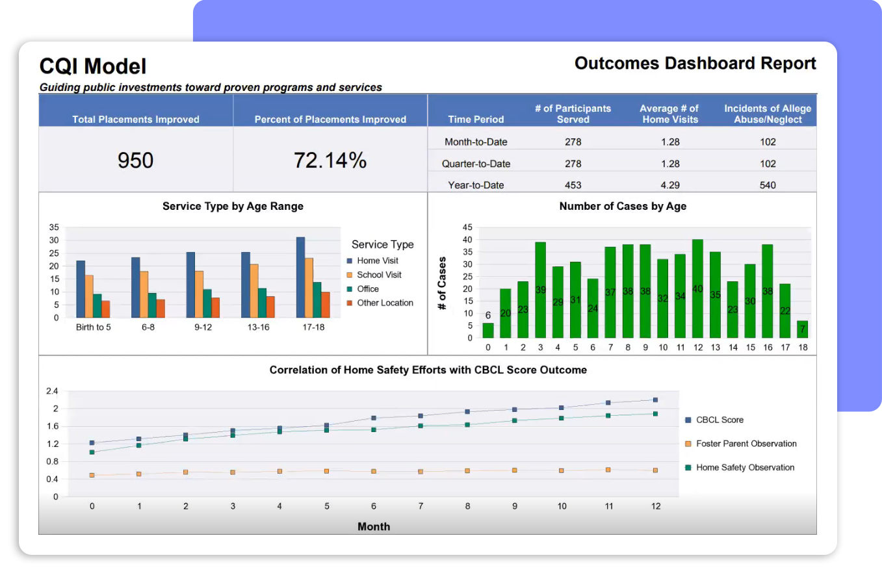Click the 950 total placements value
882x588 pixels.
coord(135,160)
